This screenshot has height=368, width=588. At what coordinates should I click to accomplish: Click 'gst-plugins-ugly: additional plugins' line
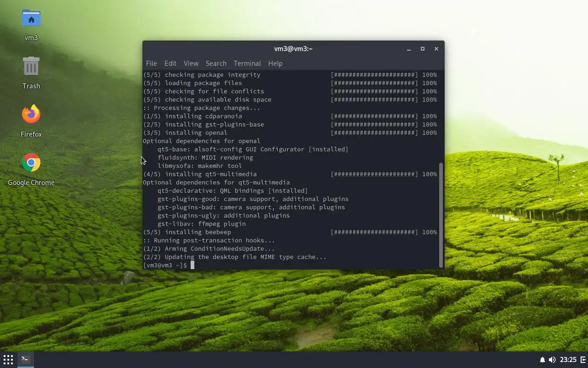click(224, 216)
